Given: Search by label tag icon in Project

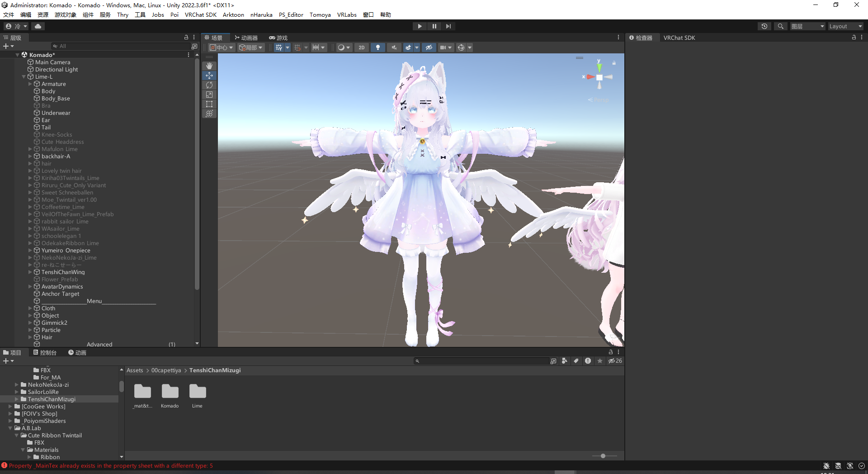Looking at the screenshot, I should (x=576, y=361).
